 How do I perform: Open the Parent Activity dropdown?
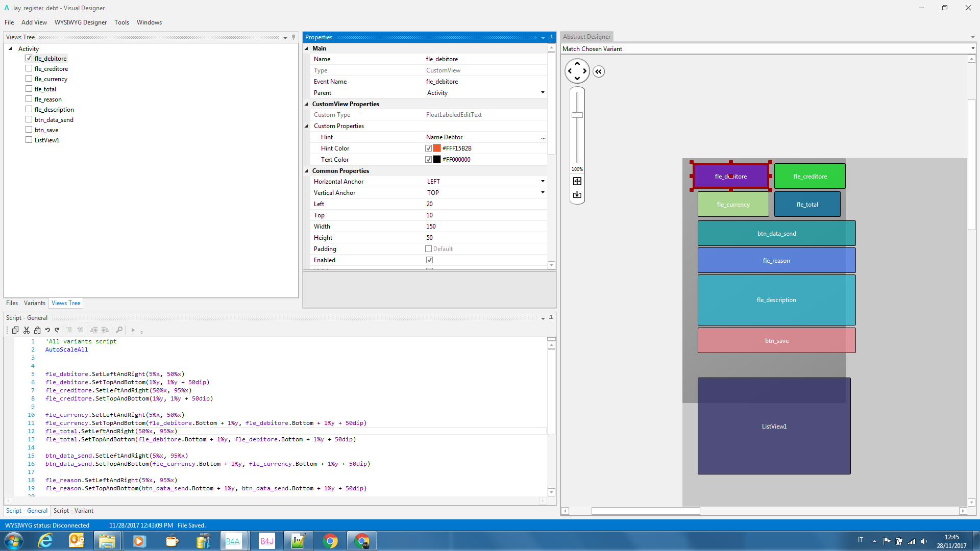543,93
